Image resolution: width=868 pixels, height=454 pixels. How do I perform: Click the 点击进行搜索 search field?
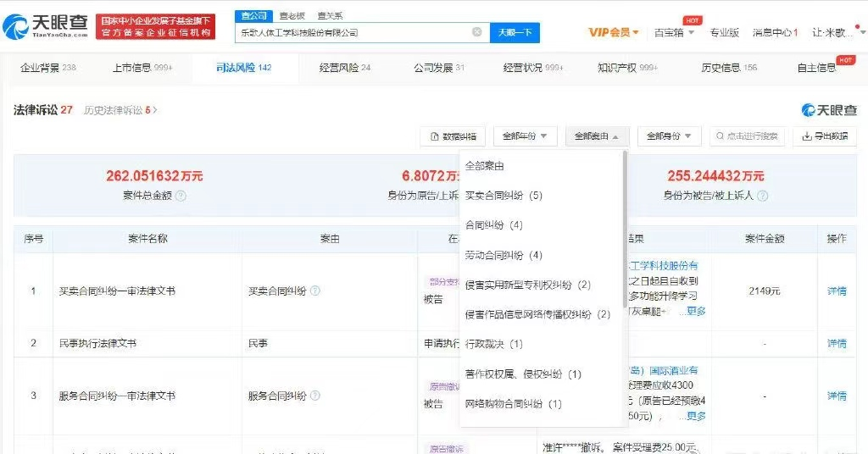747,136
